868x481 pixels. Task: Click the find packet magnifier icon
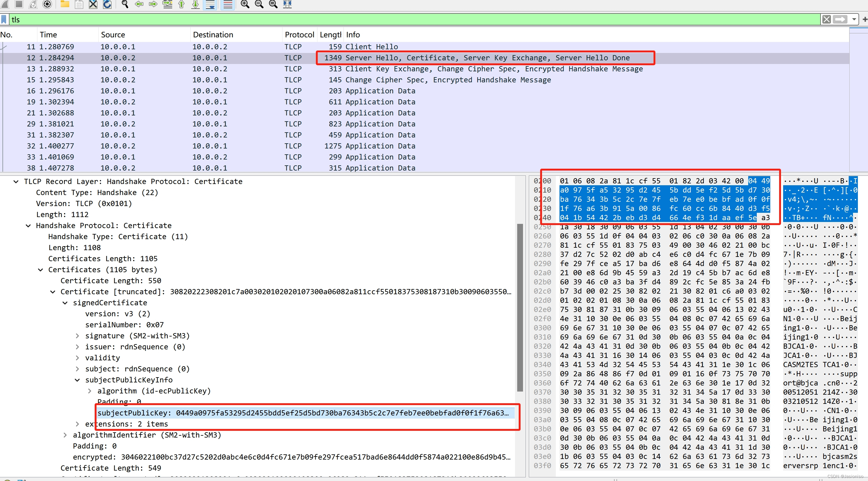pyautogui.click(x=125, y=4)
